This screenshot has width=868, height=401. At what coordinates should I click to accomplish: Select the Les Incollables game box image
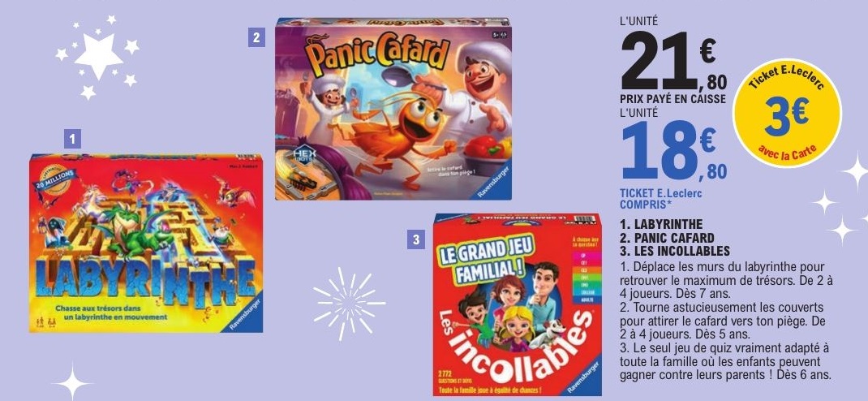pyautogui.click(x=518, y=304)
